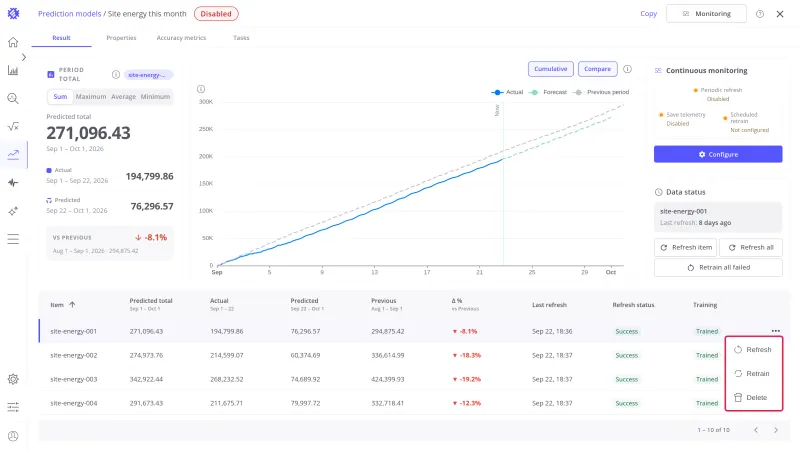The width and height of the screenshot is (800, 450).
Task: Click the Now marker on the chart
Action: [497, 110]
